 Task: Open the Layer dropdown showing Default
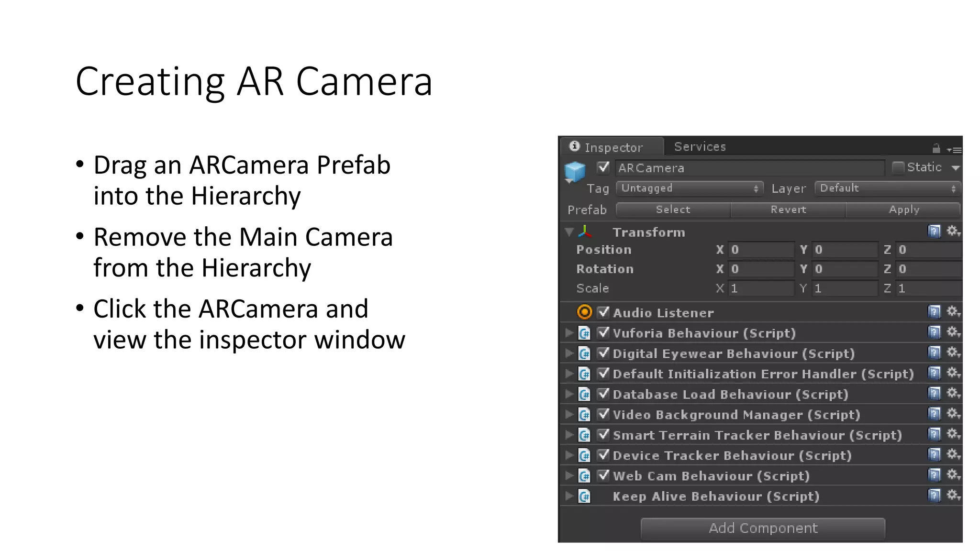888,188
